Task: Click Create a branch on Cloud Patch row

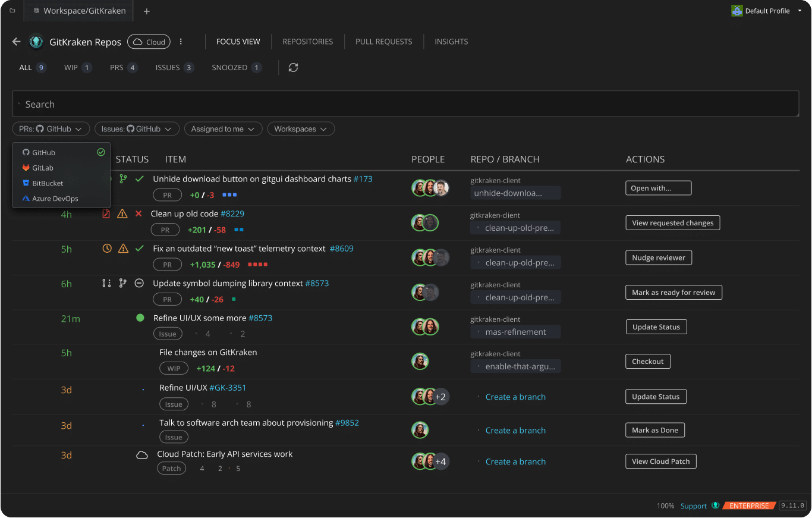Action: click(515, 462)
